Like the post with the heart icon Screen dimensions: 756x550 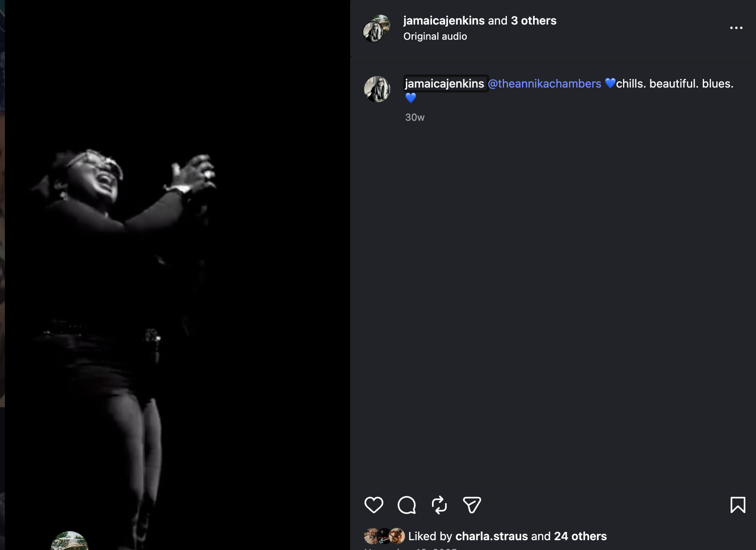pos(373,505)
